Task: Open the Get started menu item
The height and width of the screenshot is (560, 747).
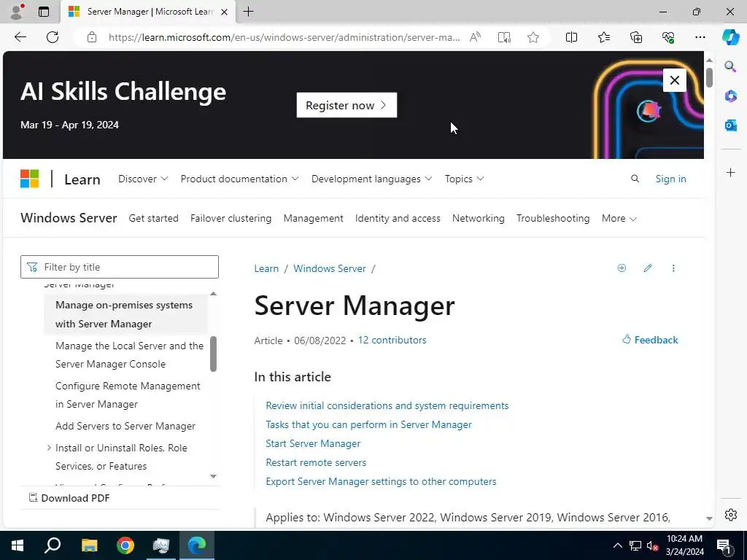Action: point(153,218)
